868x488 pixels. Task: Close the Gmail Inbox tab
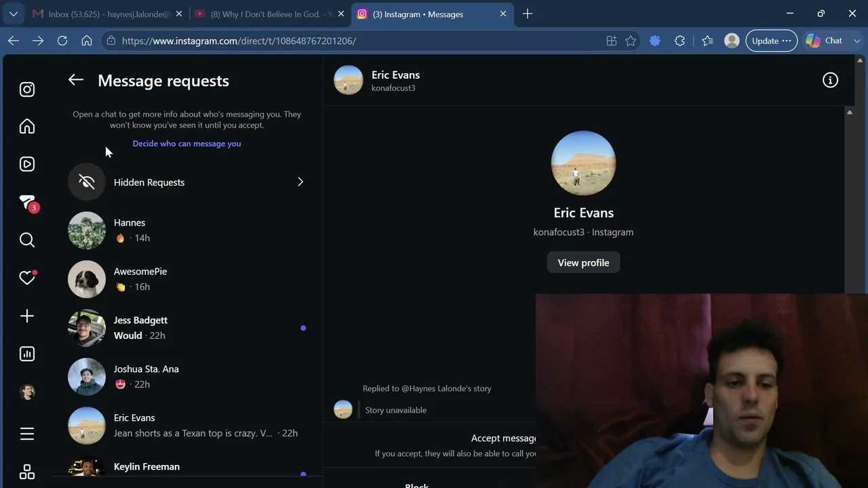[x=179, y=14]
